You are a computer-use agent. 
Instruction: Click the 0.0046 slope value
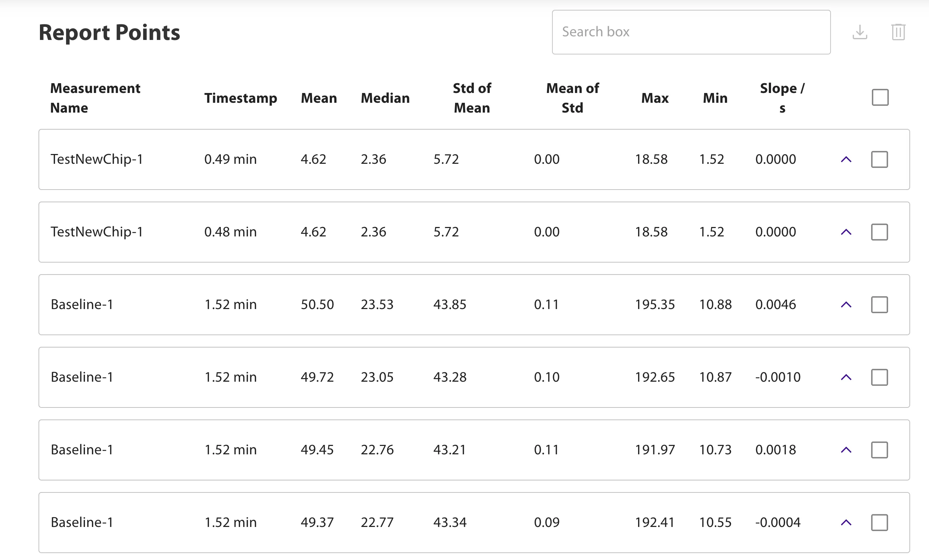click(x=775, y=305)
